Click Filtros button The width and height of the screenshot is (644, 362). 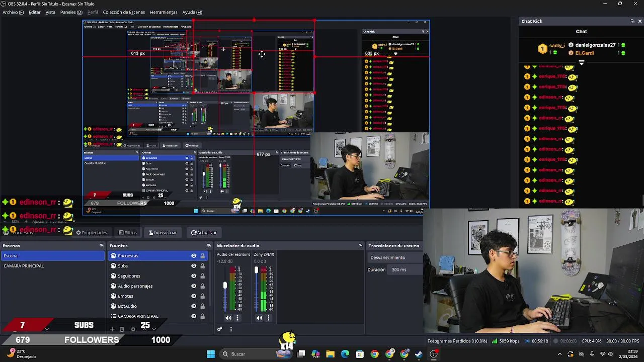click(128, 233)
